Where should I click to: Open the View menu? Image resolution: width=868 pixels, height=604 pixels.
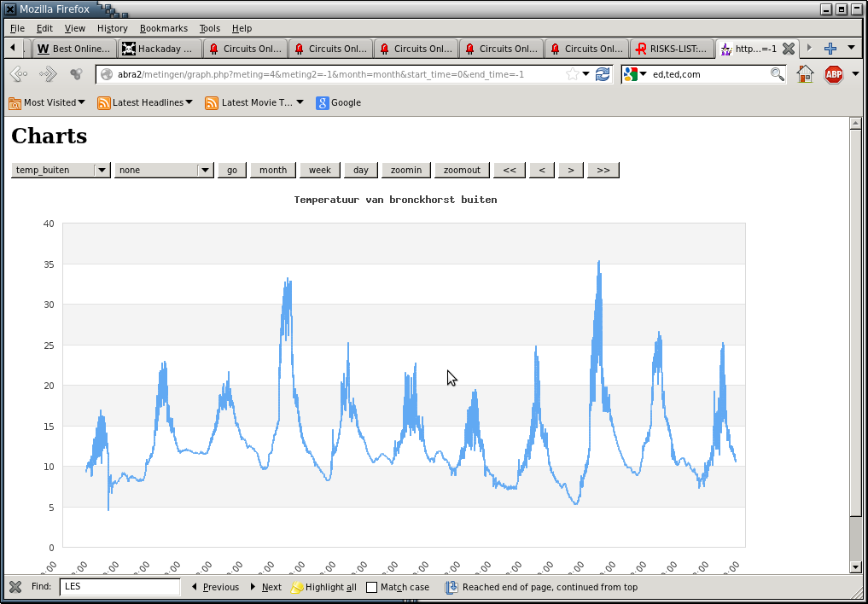pyautogui.click(x=75, y=28)
